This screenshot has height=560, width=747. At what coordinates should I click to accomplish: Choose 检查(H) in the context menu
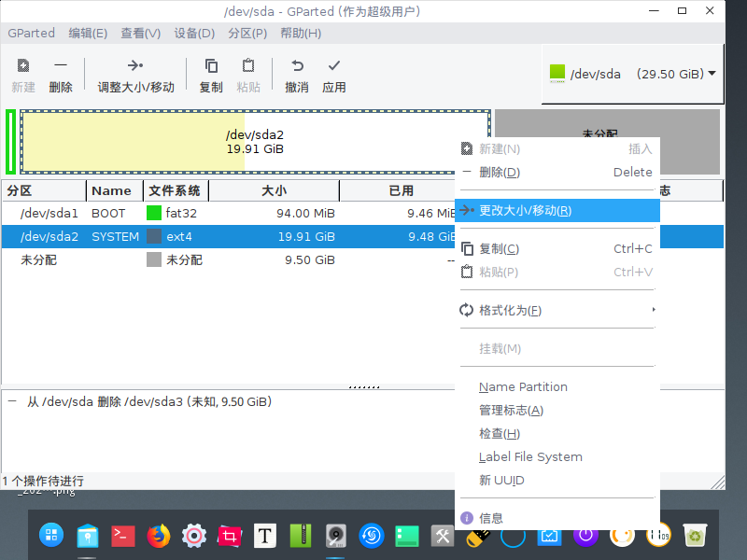pyautogui.click(x=557, y=434)
